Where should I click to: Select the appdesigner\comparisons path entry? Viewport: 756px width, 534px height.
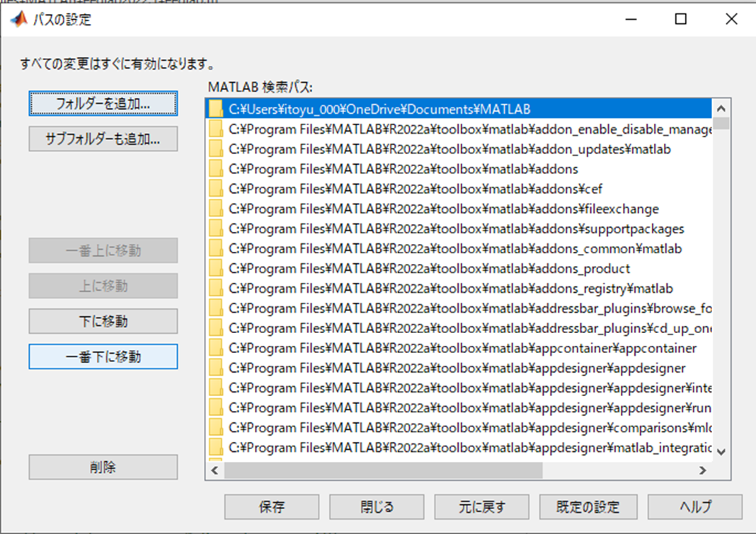point(459,427)
